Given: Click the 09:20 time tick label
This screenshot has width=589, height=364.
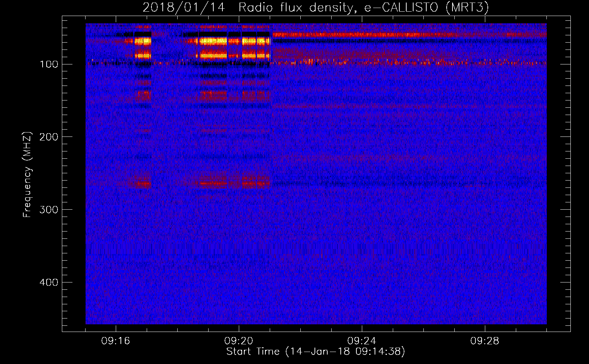Looking at the screenshot, I should (x=239, y=341).
